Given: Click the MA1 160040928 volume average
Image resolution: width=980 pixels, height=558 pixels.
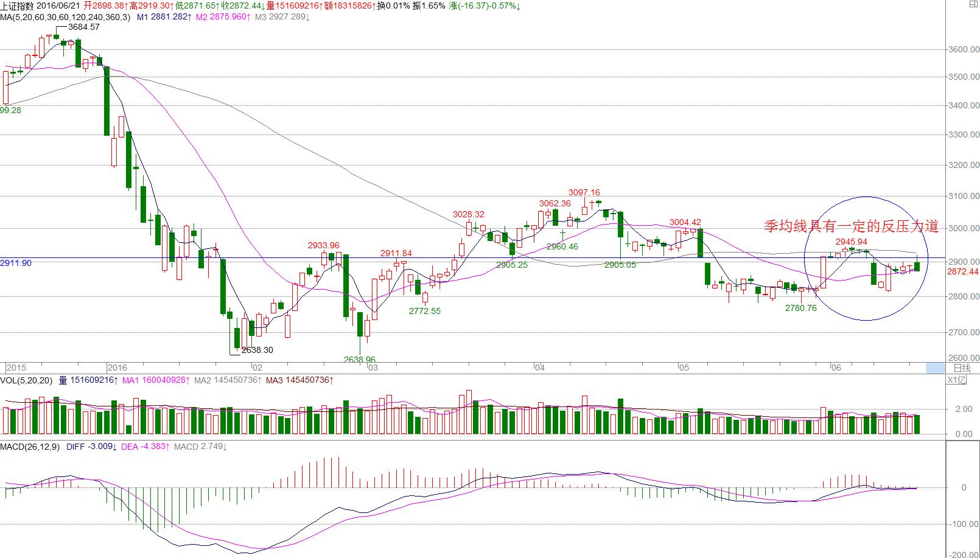Looking at the screenshot, I should (x=156, y=380).
